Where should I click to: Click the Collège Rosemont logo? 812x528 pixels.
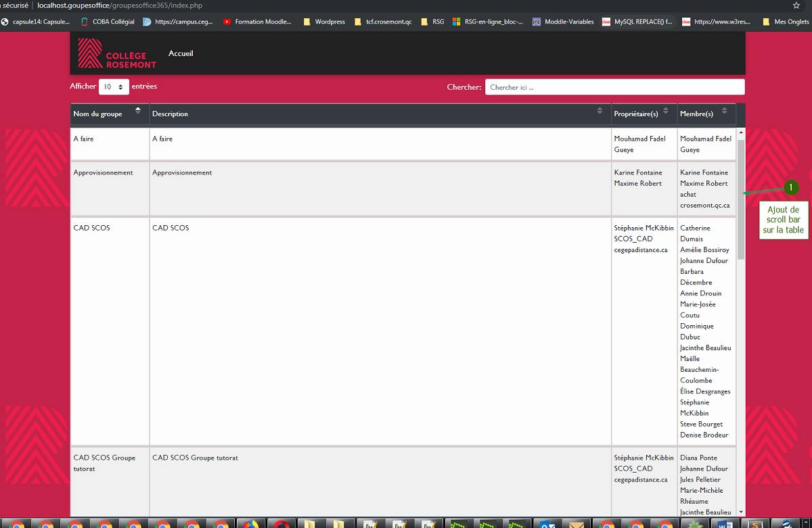(x=116, y=53)
